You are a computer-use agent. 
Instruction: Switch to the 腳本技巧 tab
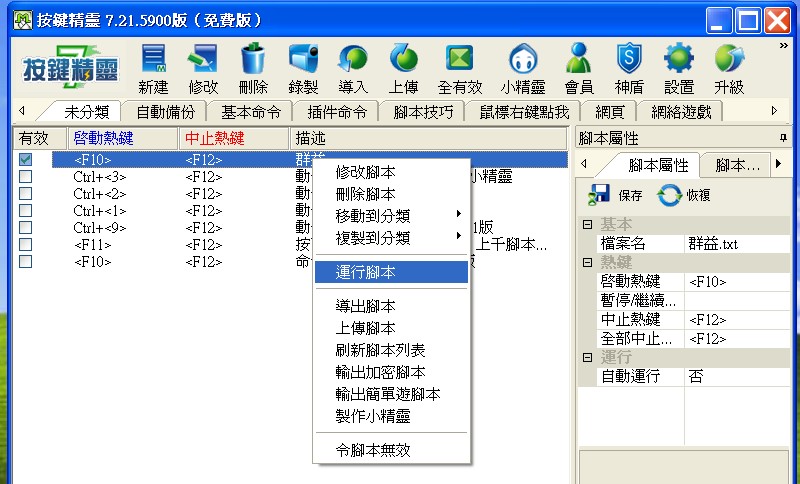423,112
